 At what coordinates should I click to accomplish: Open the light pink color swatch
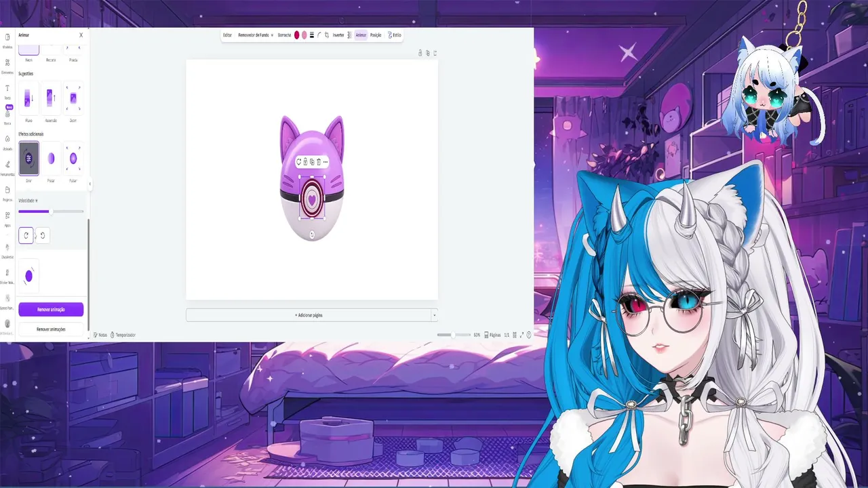click(304, 35)
